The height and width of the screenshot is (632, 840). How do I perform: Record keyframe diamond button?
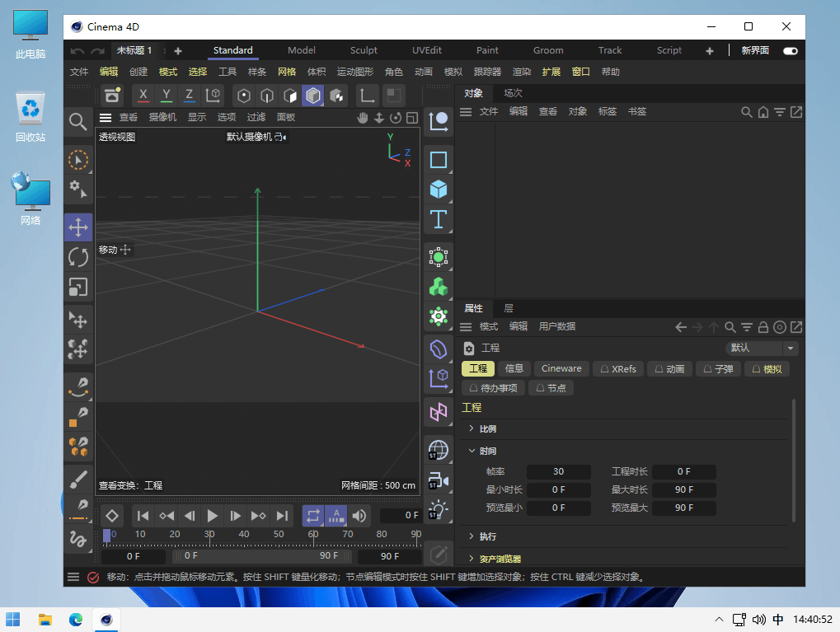click(112, 516)
